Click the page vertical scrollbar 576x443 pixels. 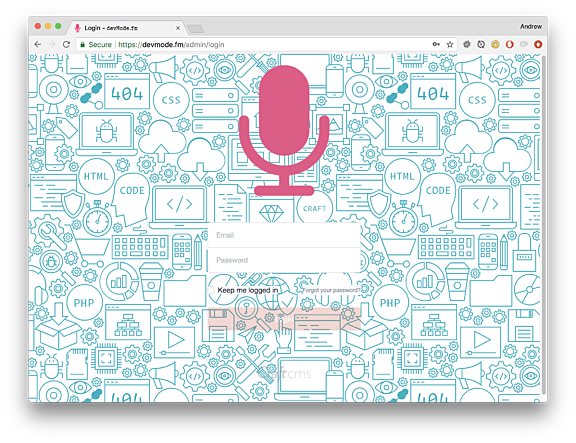click(x=544, y=225)
